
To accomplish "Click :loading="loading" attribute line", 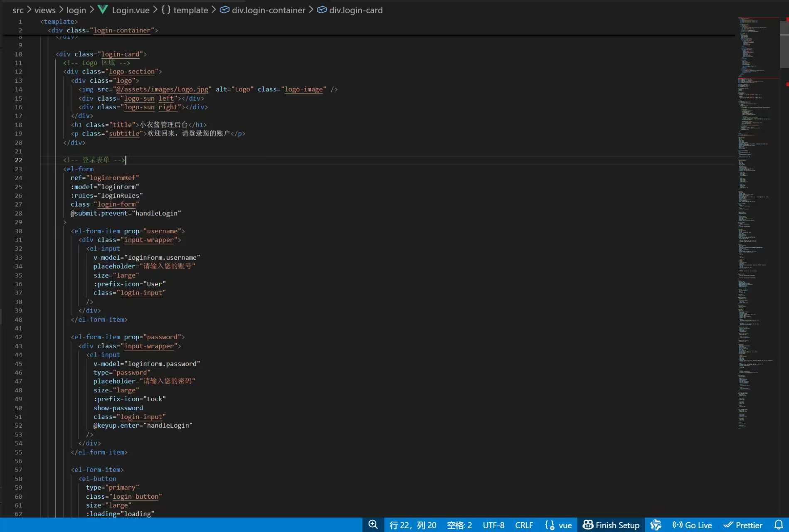I will (120, 514).
